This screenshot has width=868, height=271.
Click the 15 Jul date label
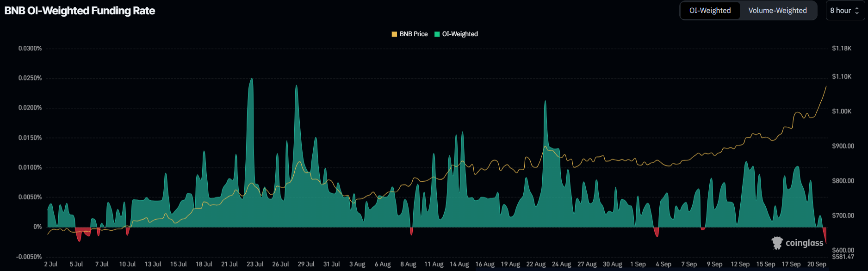pyautogui.click(x=179, y=264)
